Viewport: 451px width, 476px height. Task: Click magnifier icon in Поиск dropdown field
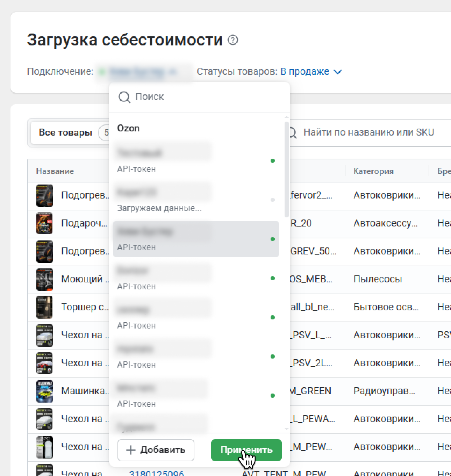124,97
